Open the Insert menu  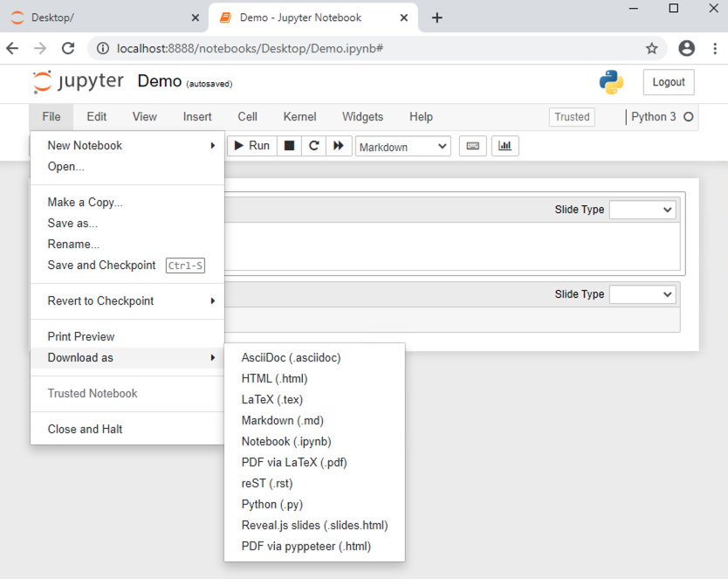(x=197, y=117)
